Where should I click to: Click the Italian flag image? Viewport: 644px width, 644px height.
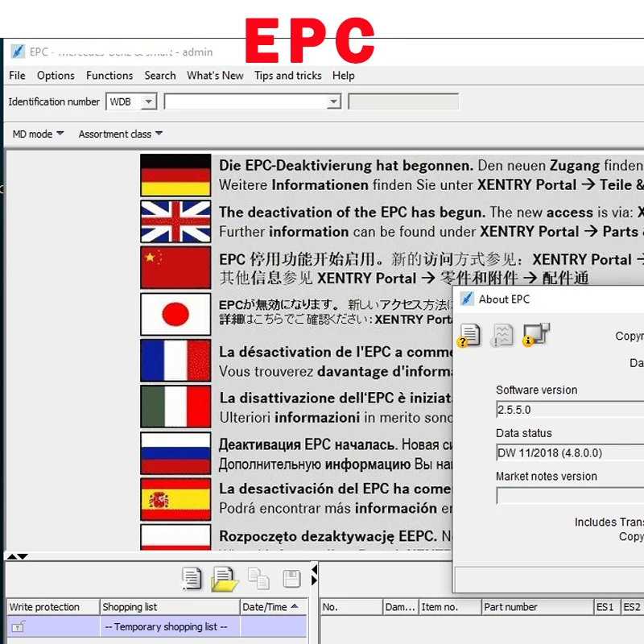[x=175, y=407]
